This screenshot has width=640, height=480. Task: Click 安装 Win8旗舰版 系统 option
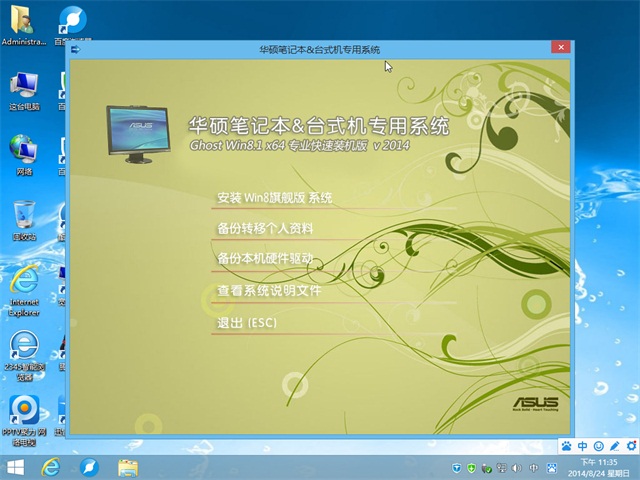tap(274, 198)
